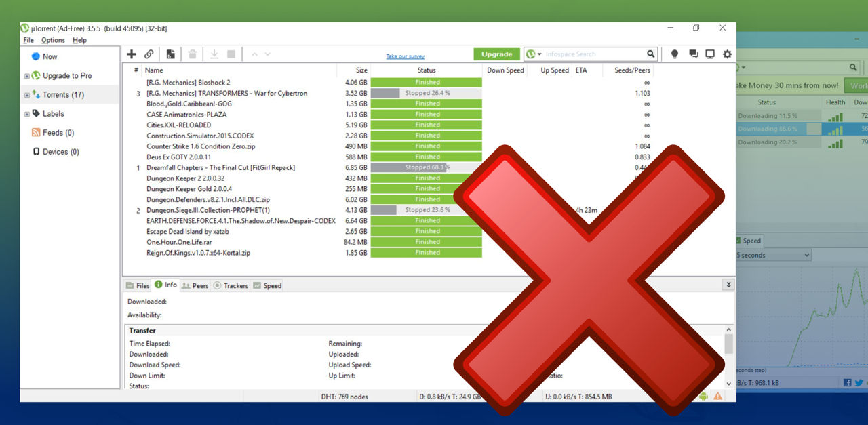Screen dimensions: 868x425
Task: Switch to the Peers tab
Action: [195, 286]
